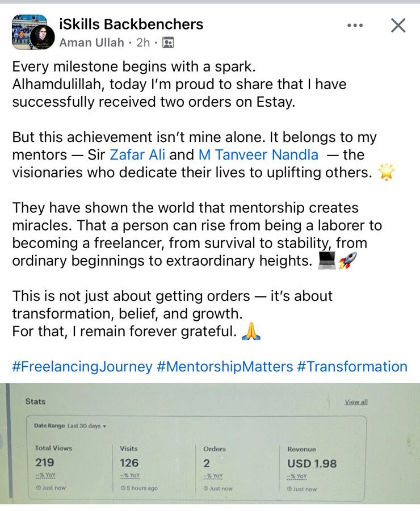Open Aman Ullah's round profile picture
The height and width of the screenshot is (511, 420).
(43, 37)
